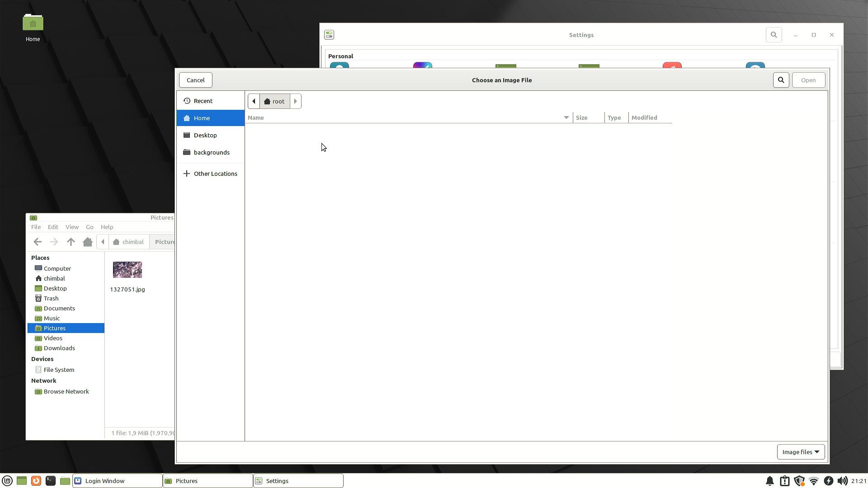Cancel the image file chooser
Screen dimensions: 868x488
pyautogui.click(x=195, y=80)
